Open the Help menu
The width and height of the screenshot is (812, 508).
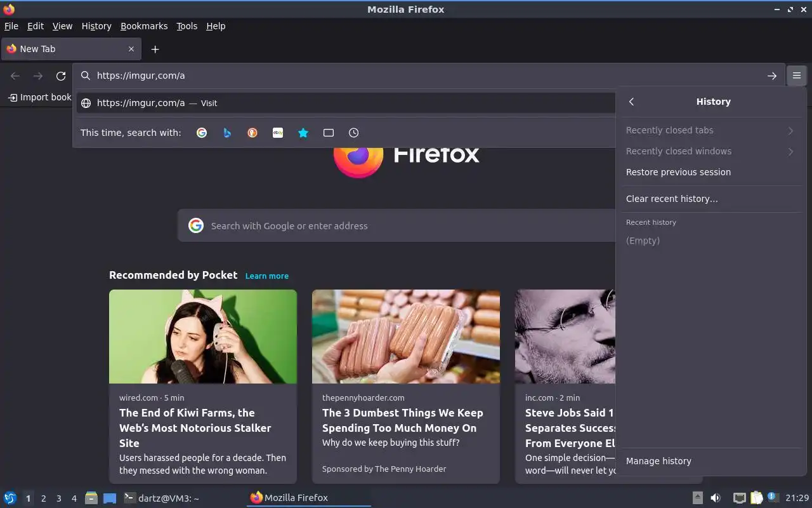pyautogui.click(x=216, y=26)
